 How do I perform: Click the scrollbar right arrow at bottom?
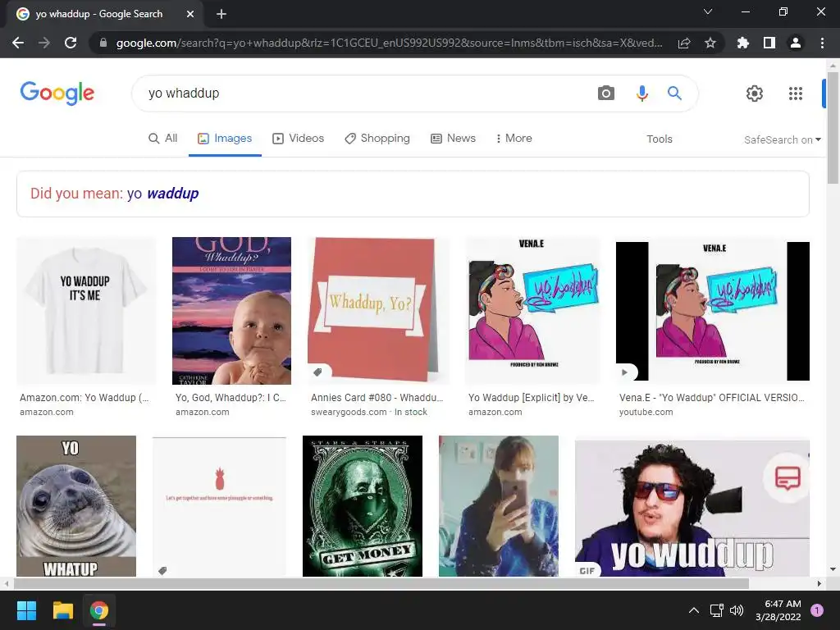pyautogui.click(x=819, y=583)
